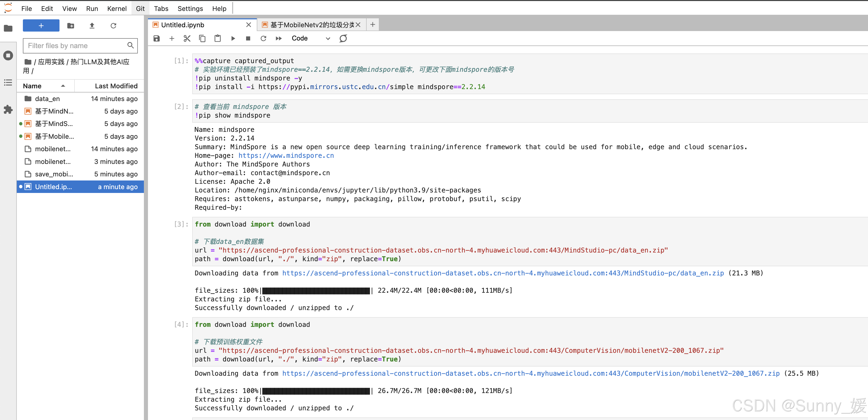Run the selected cell play icon
Screen dimensions: 868x420
tap(233, 38)
